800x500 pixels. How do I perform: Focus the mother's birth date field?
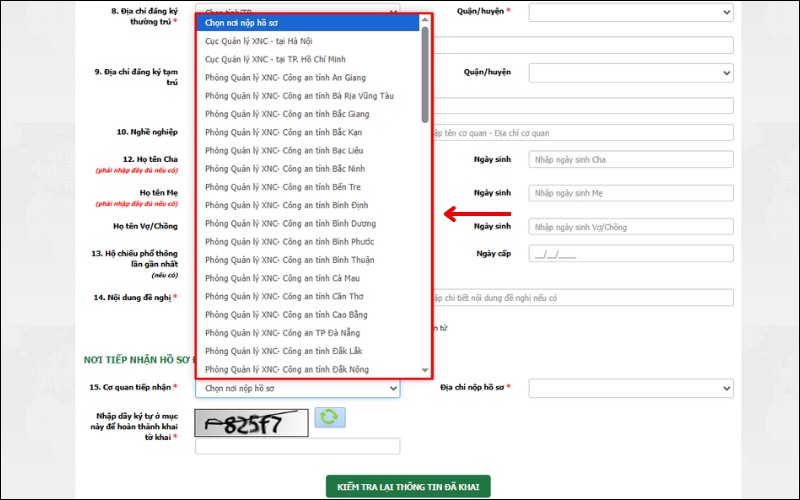631,193
